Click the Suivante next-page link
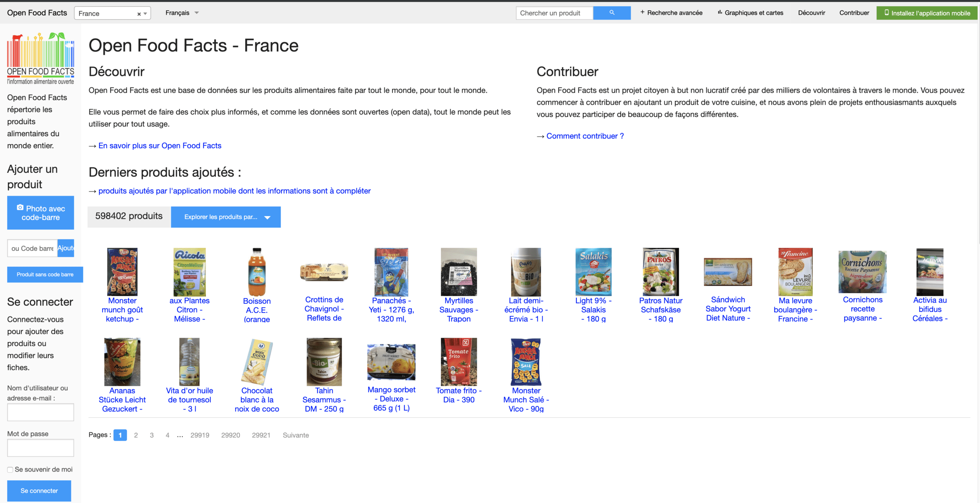Screen dimensions: 980x503 pos(296,435)
